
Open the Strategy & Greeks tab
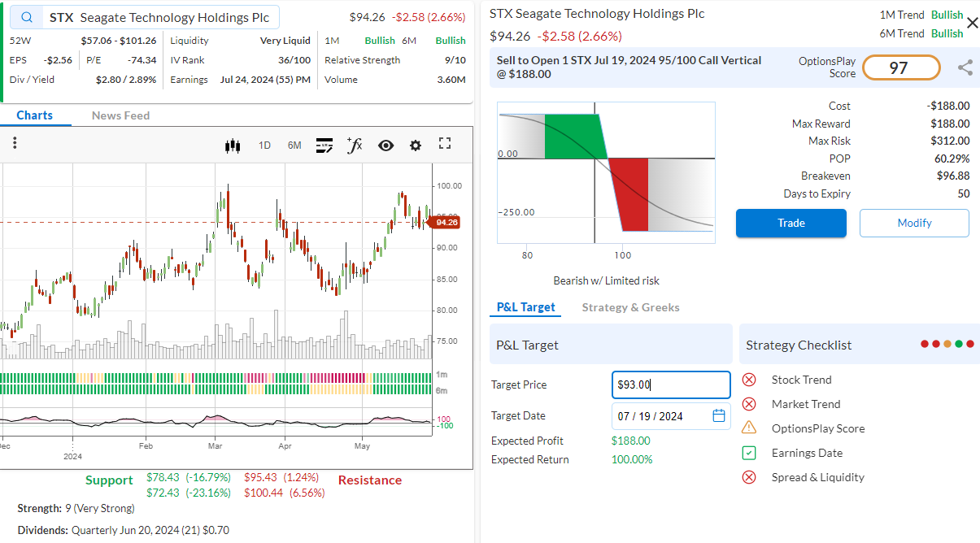click(631, 307)
